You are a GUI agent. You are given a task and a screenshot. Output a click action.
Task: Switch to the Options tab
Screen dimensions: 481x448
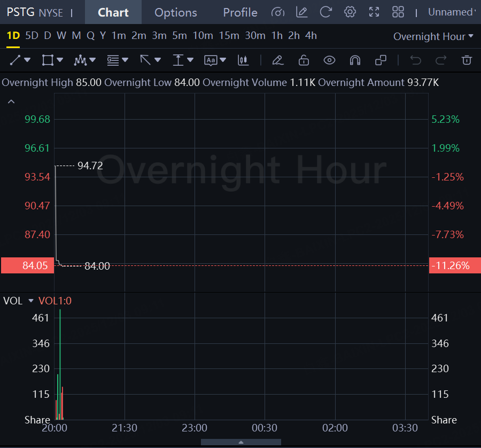pos(176,12)
